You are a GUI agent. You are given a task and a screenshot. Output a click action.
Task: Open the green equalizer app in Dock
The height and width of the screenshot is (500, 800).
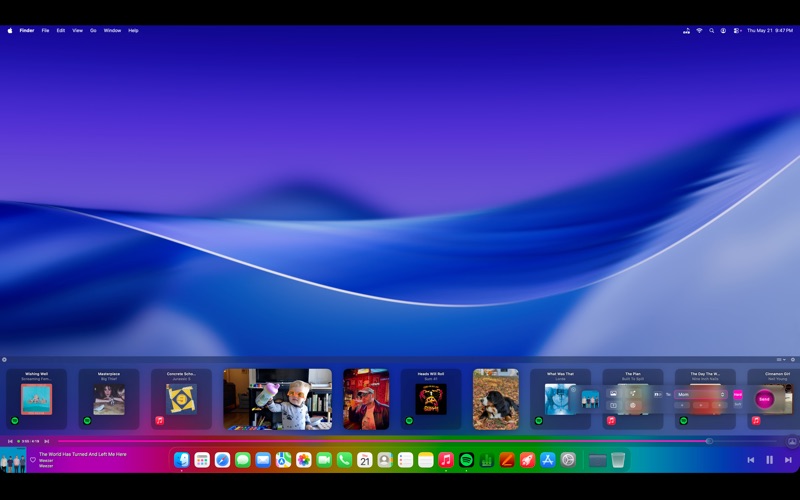(x=487, y=460)
